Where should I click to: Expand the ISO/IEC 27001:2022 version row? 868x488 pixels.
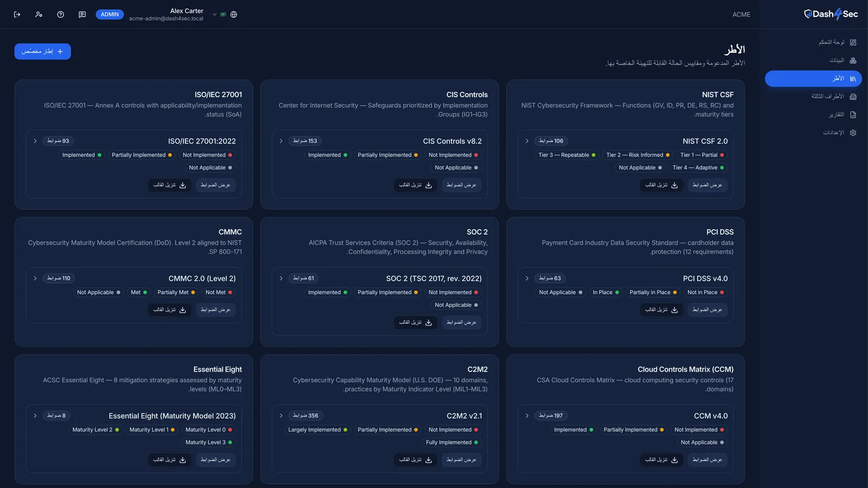(35, 141)
